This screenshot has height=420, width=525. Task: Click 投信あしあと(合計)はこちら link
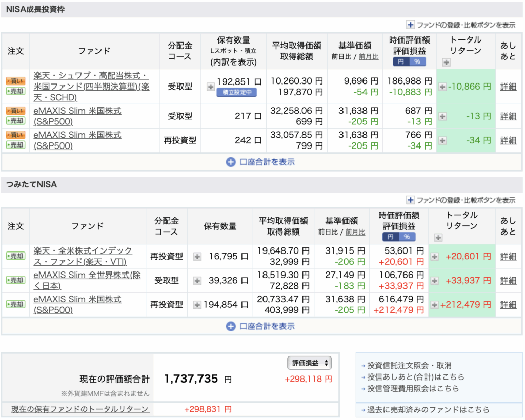[416, 377]
